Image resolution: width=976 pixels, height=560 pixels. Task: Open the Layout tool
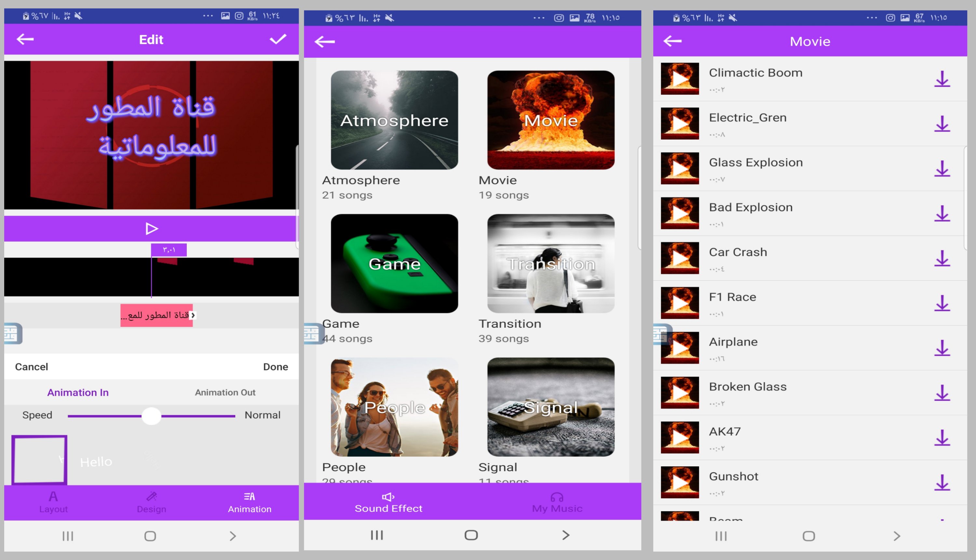pos(53,502)
